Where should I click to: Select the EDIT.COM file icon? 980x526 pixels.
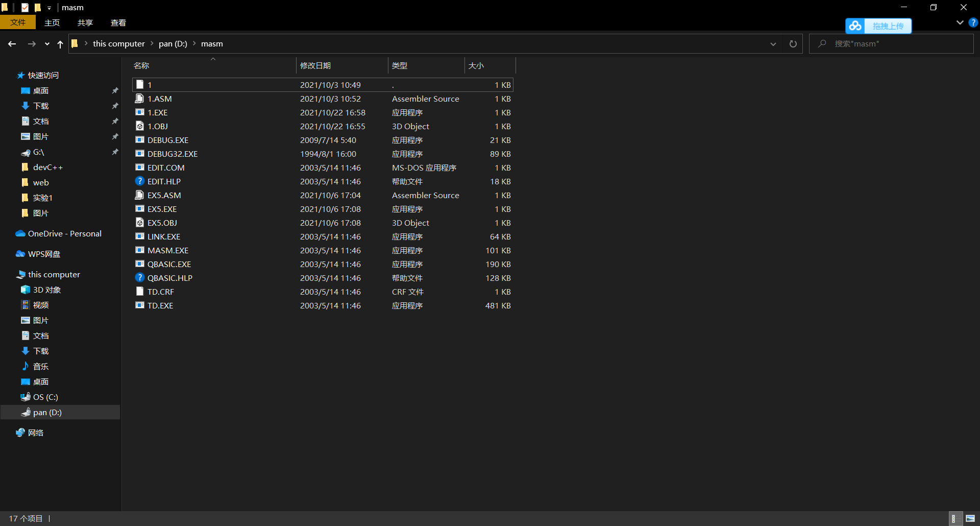coord(139,168)
